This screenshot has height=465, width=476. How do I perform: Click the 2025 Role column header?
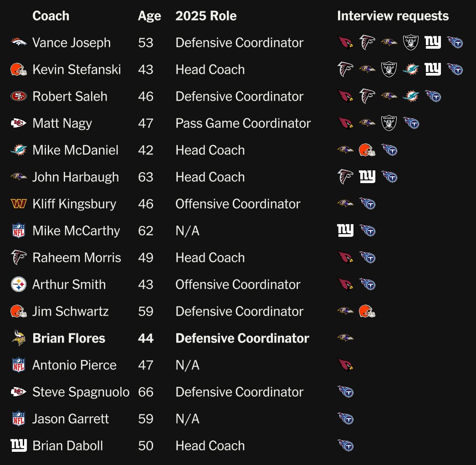(x=206, y=16)
